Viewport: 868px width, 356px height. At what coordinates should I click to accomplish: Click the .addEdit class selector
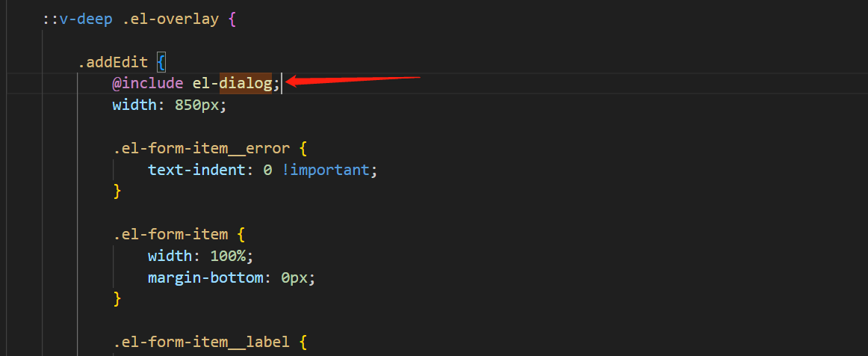point(113,63)
